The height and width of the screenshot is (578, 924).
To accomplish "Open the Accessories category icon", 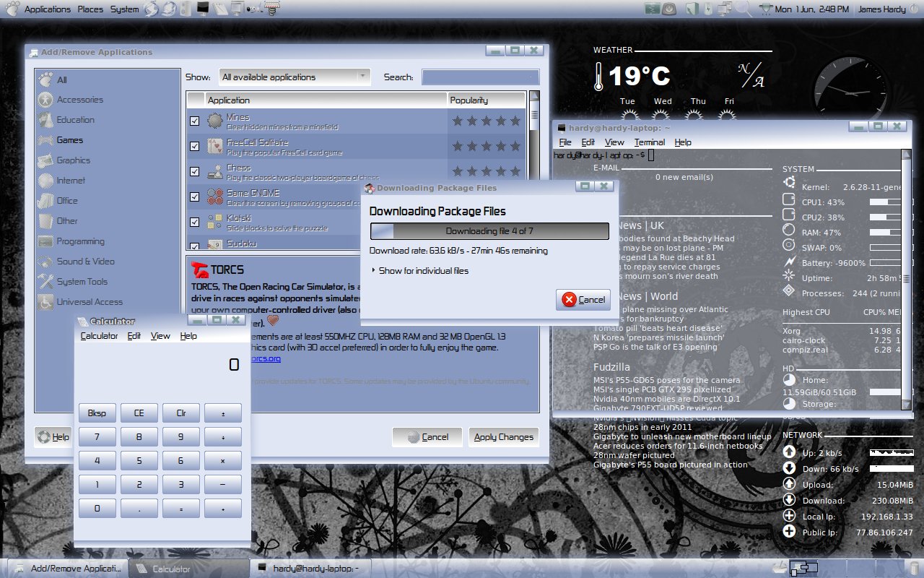I will pos(45,100).
